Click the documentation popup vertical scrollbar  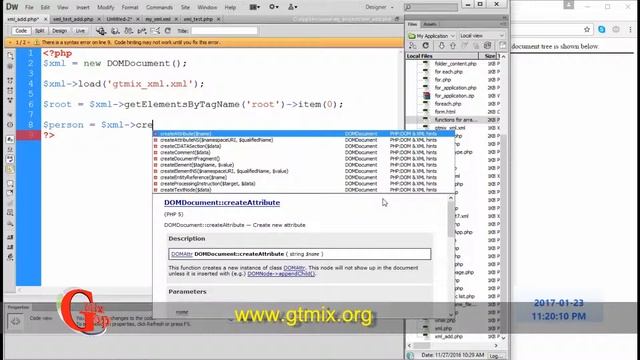pyautogui.click(x=451, y=256)
